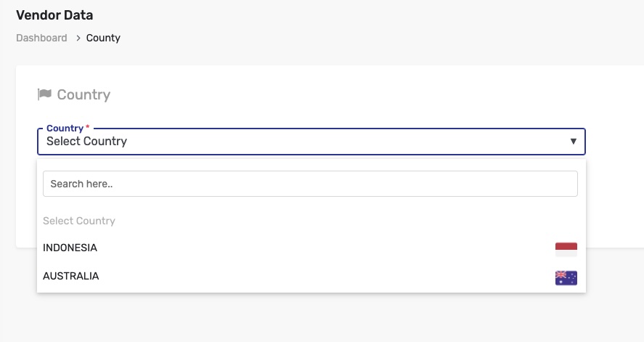Click the Country dropdown arrow
This screenshot has width=644, height=342.
pos(573,142)
